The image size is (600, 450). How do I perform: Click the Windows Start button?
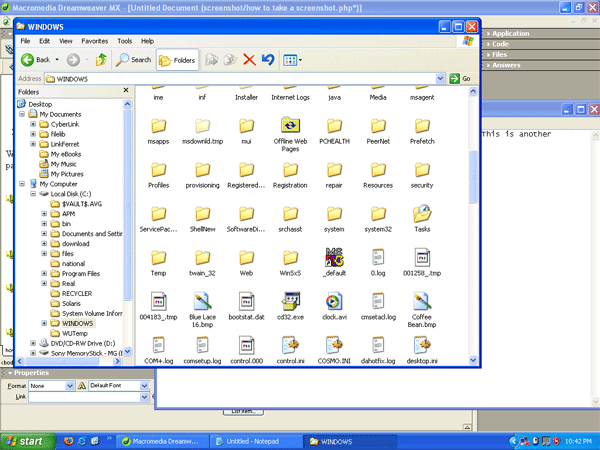coord(27,441)
